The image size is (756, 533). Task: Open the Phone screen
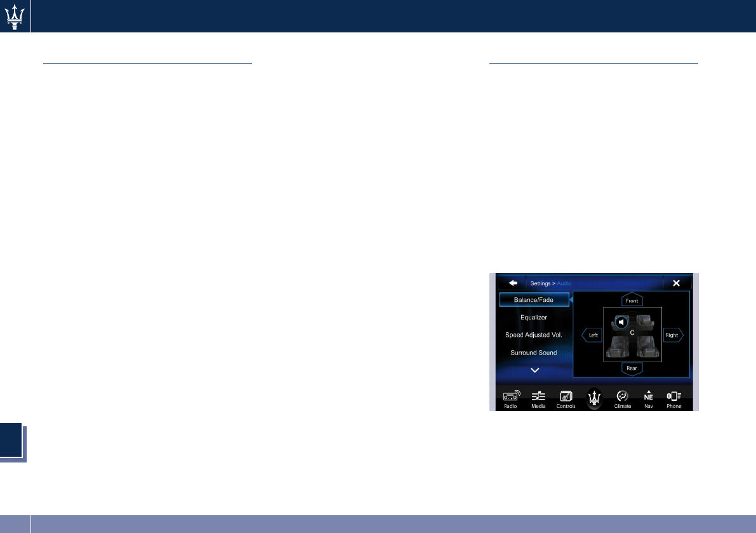674,400
